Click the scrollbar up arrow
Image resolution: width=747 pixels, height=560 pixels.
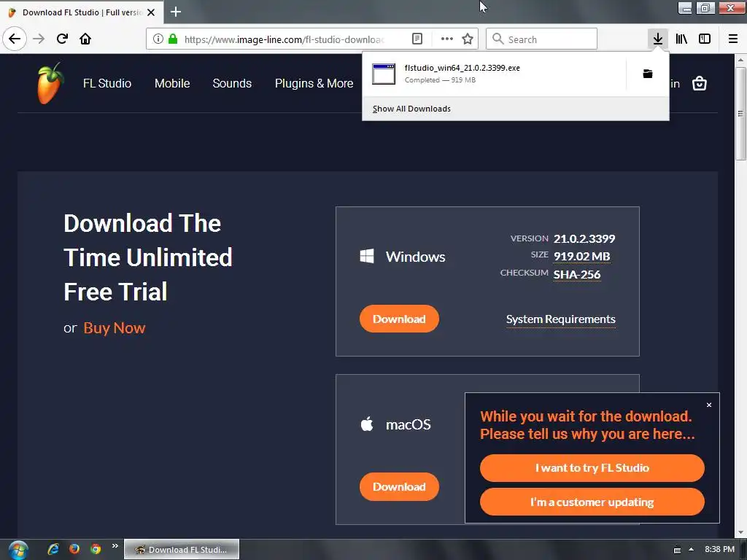[x=740, y=60]
